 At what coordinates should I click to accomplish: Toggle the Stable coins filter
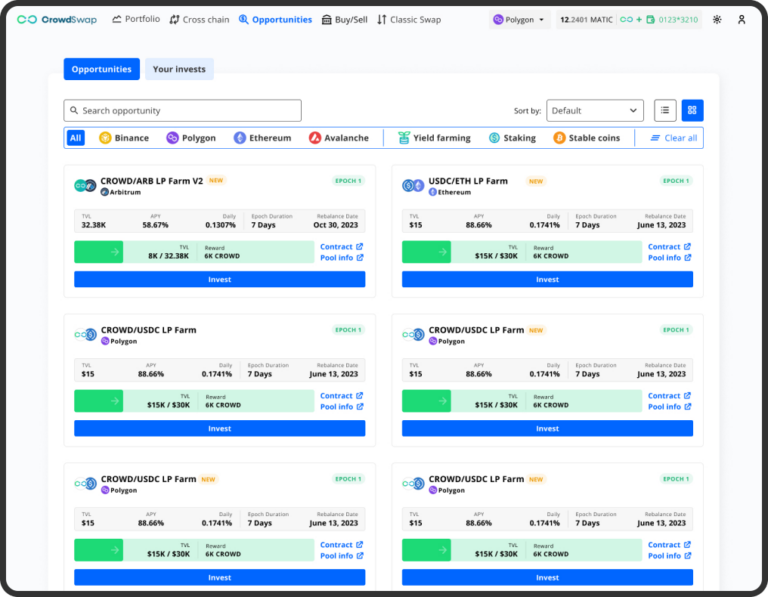tap(586, 138)
